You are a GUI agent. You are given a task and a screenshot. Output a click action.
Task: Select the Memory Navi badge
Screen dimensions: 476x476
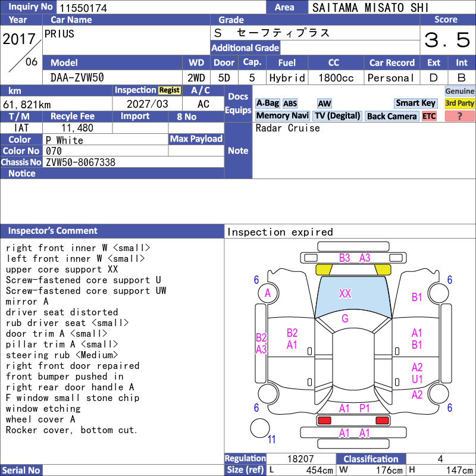pos(282,116)
